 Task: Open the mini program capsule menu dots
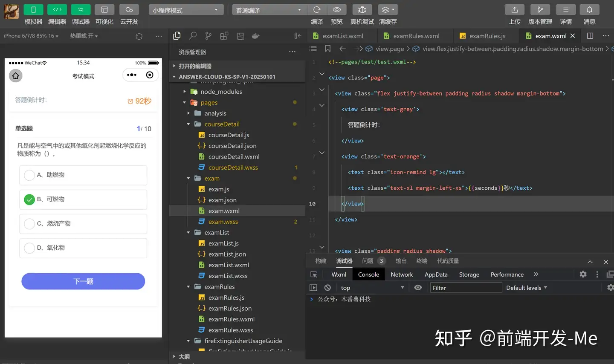[x=132, y=75]
